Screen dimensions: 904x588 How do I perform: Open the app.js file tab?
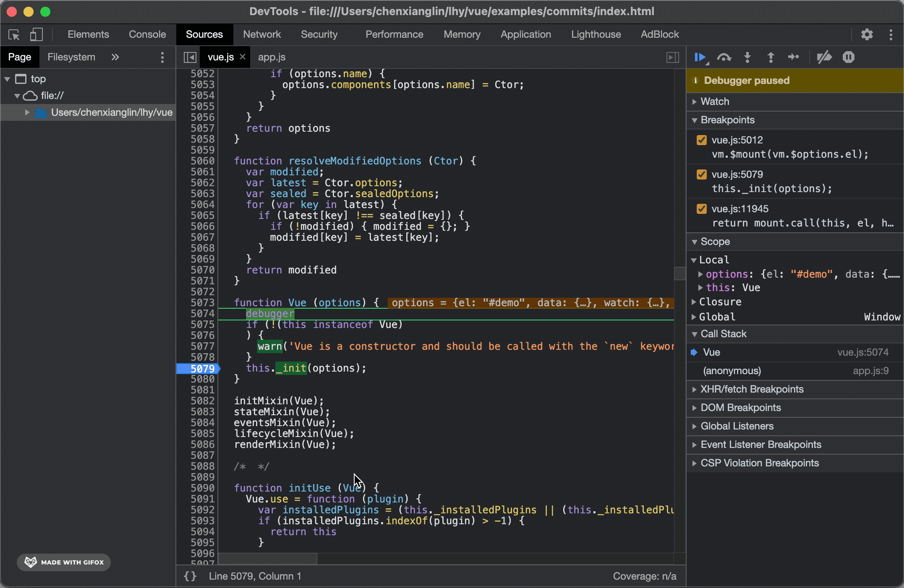pyautogui.click(x=272, y=57)
